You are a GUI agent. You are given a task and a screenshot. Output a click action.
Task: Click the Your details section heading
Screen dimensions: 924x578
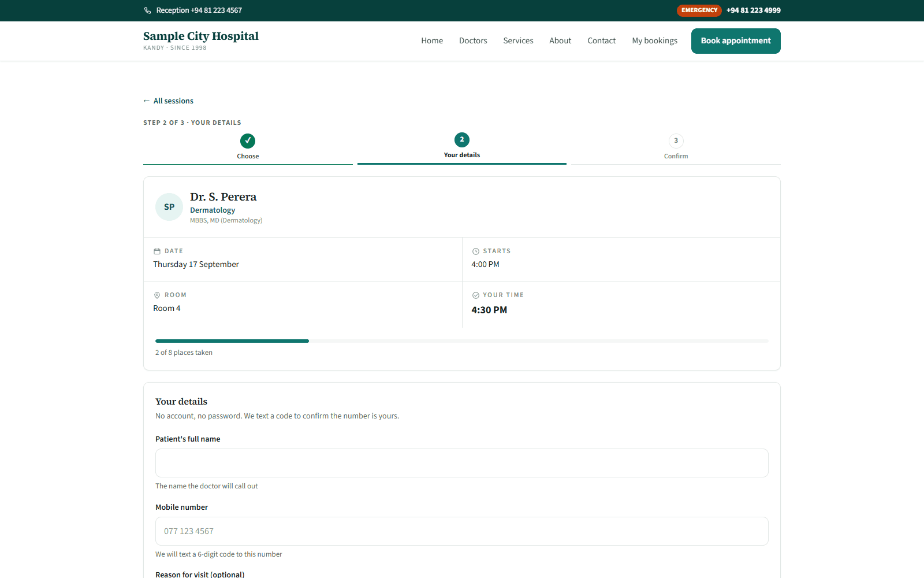(x=181, y=402)
